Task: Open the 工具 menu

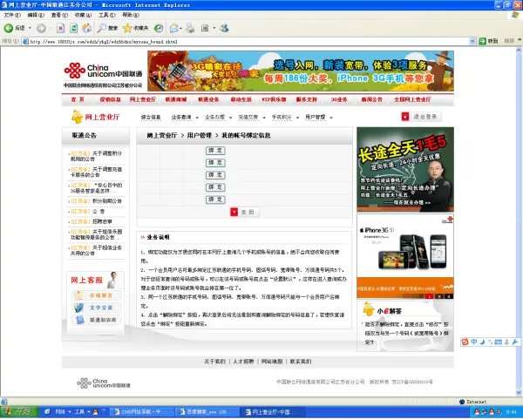Action: (x=106, y=15)
